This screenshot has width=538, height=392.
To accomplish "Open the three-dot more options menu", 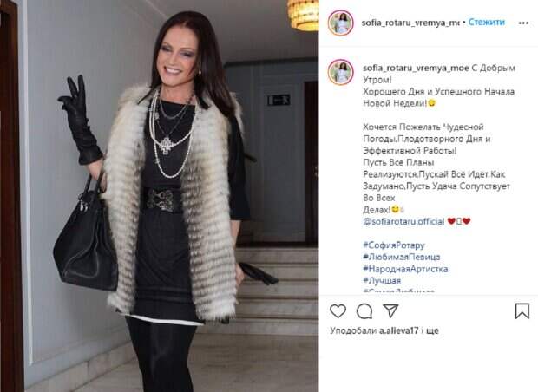I will (523, 23).
